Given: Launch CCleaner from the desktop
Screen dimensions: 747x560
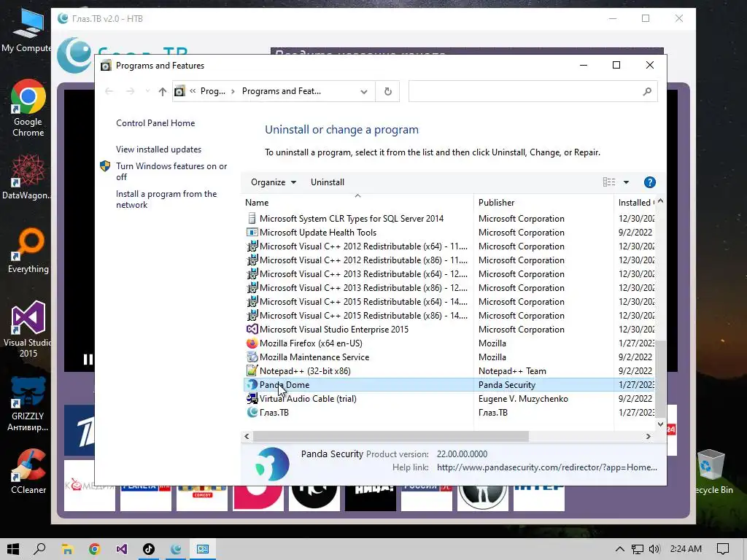Looking at the screenshot, I should [x=28, y=472].
